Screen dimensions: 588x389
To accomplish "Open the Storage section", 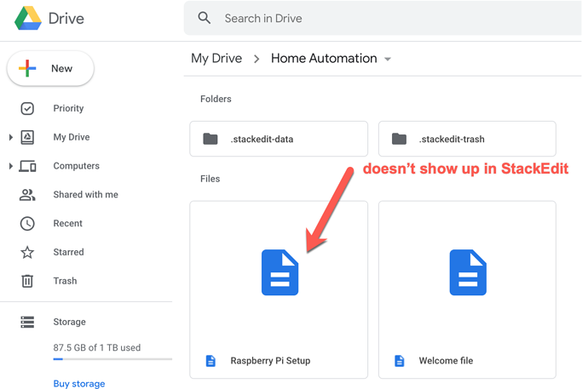I will pos(69,322).
